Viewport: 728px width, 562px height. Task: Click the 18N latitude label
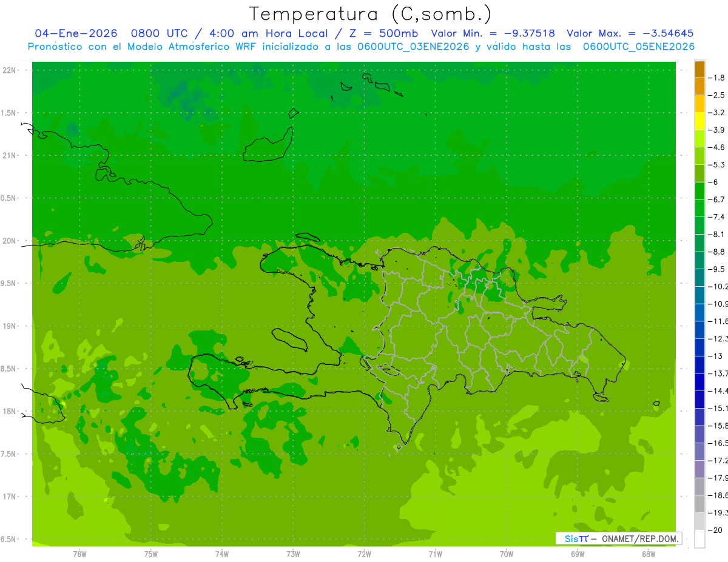(x=10, y=412)
